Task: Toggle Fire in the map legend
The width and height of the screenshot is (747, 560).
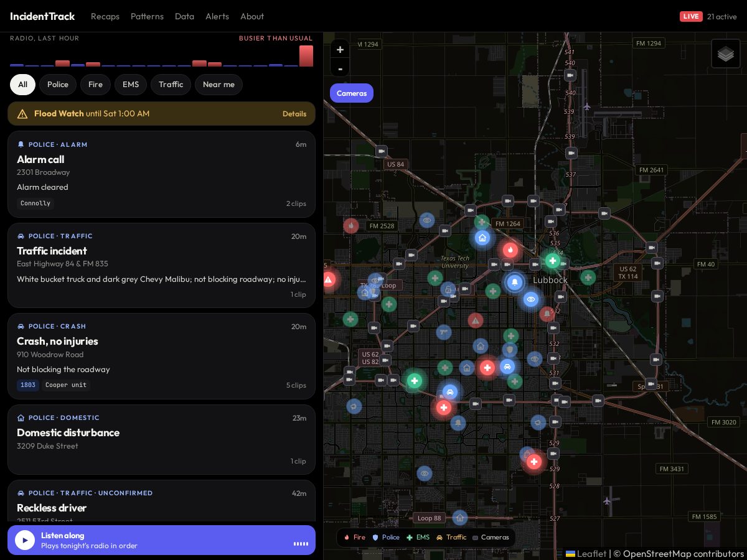Action: 355,538
